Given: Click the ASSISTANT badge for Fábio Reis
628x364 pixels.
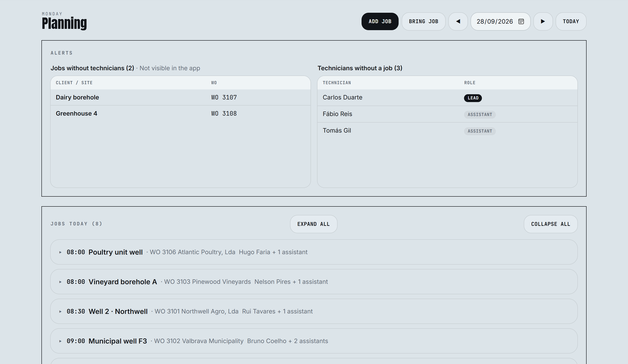Looking at the screenshot, I should click(480, 115).
